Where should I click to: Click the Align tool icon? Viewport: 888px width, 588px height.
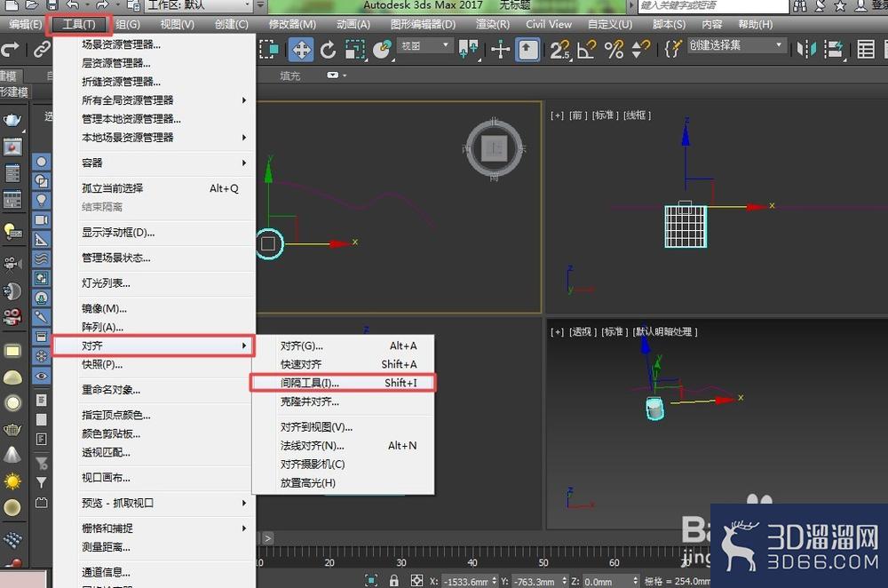pyautogui.click(x=834, y=50)
